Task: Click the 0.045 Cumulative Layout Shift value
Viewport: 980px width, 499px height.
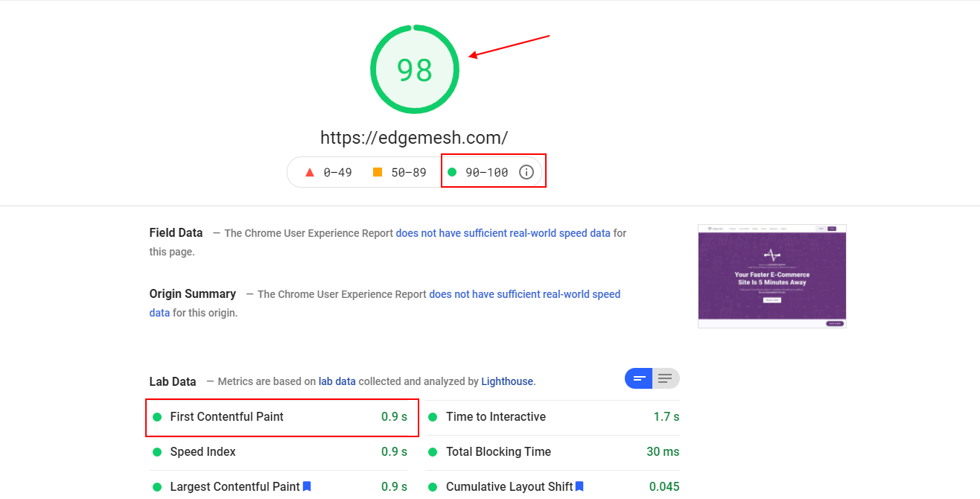Action: tap(664, 486)
